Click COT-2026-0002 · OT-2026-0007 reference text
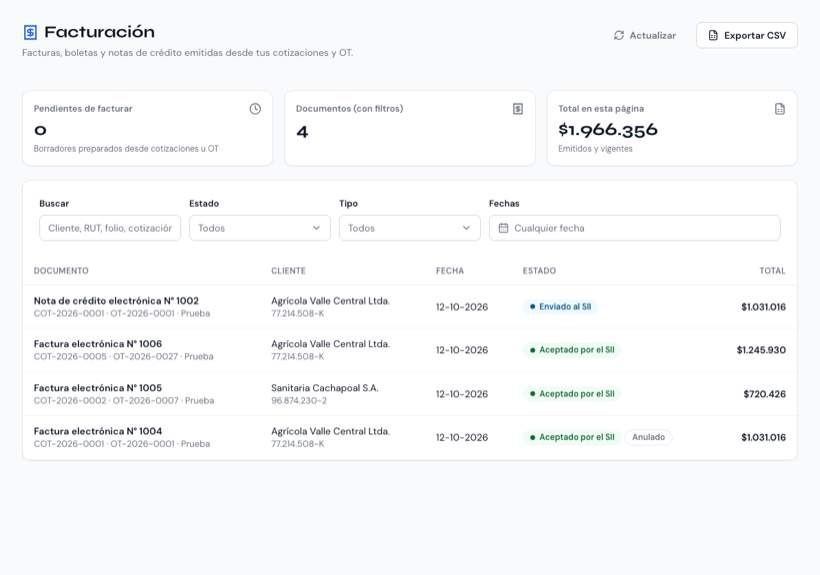Image resolution: width=820 pixels, height=575 pixels. click(106, 400)
